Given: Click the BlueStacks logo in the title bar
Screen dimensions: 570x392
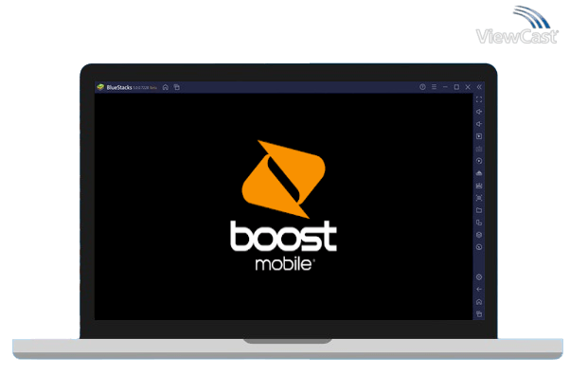Looking at the screenshot, I should (100, 87).
